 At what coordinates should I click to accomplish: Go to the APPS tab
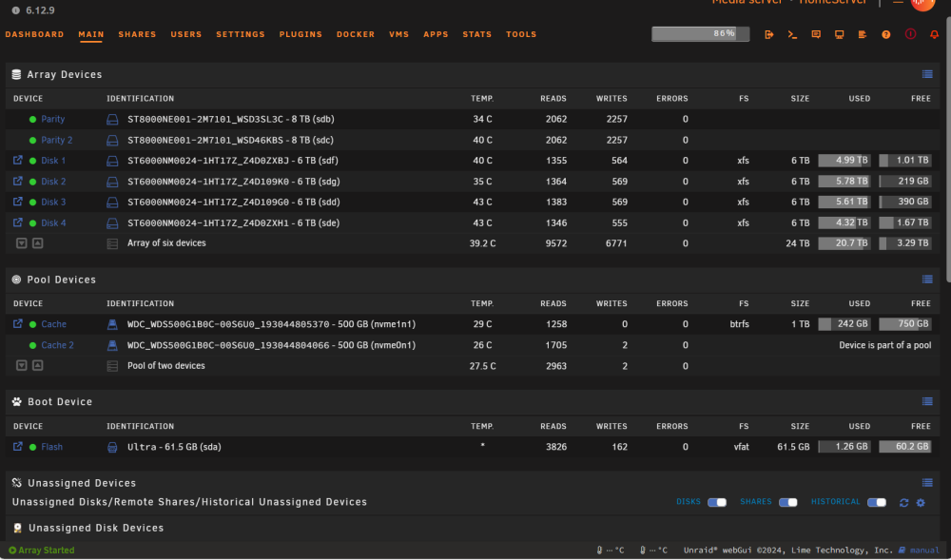(x=437, y=34)
